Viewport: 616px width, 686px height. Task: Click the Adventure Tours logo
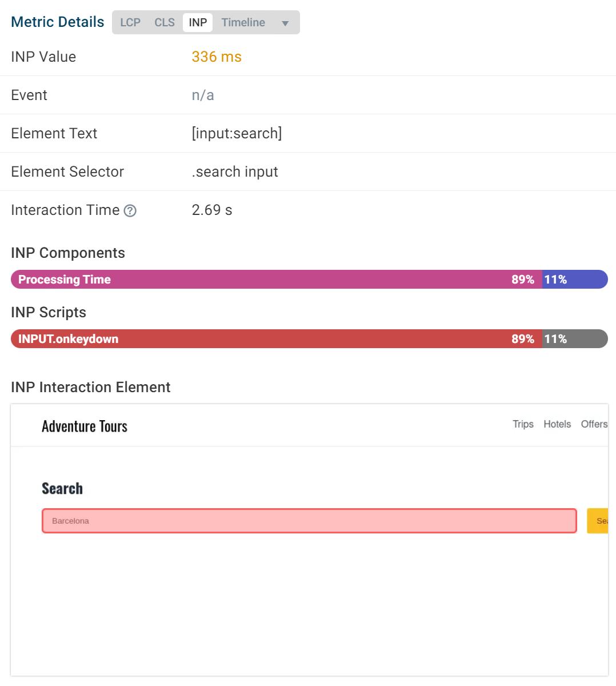85,426
